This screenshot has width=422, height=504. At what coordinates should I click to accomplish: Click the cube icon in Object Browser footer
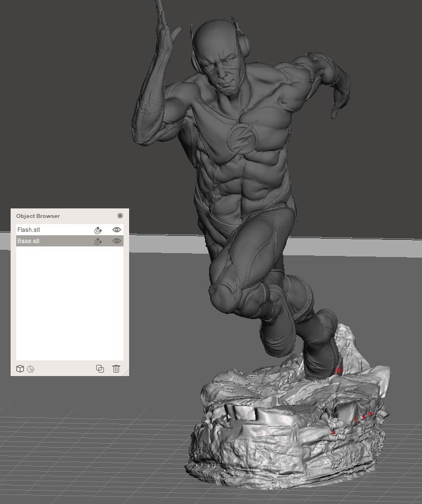click(x=20, y=369)
